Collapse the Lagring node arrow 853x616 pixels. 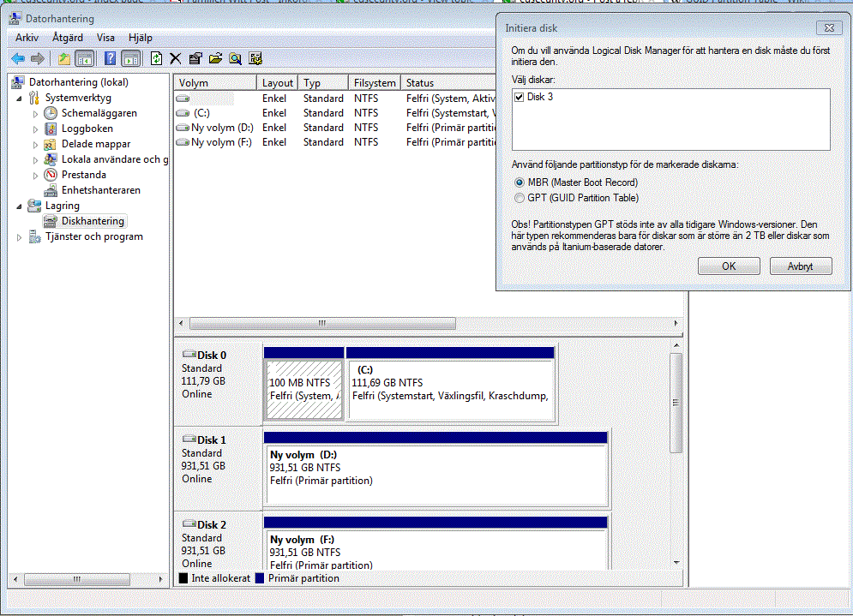(x=20, y=206)
